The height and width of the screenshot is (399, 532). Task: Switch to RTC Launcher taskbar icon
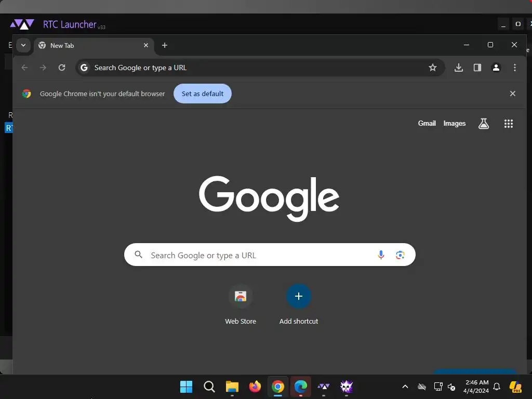[323, 387]
